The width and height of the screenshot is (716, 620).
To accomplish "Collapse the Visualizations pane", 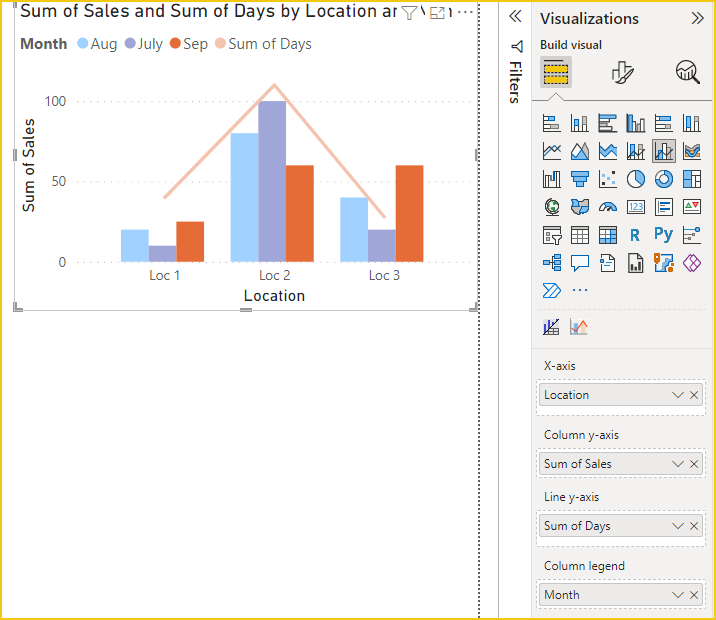I will pyautogui.click(x=697, y=18).
